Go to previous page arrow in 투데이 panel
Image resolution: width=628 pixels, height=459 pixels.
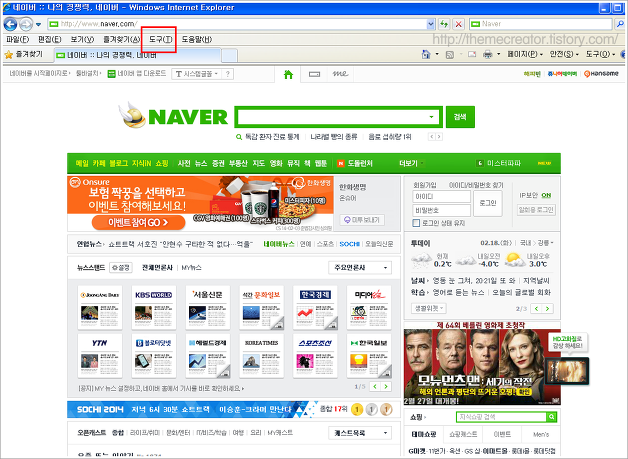click(536, 308)
